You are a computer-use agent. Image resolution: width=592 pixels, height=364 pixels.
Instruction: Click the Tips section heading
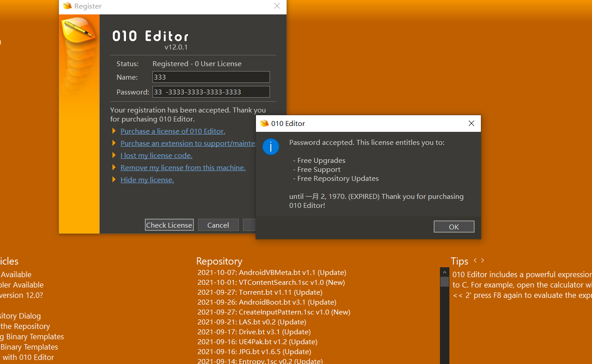459,261
